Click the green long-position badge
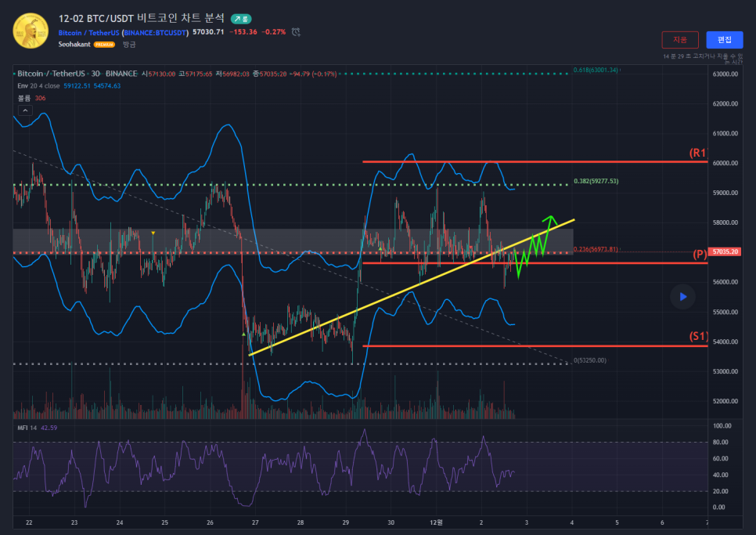Viewport: 756px width, 535px height. [241, 18]
